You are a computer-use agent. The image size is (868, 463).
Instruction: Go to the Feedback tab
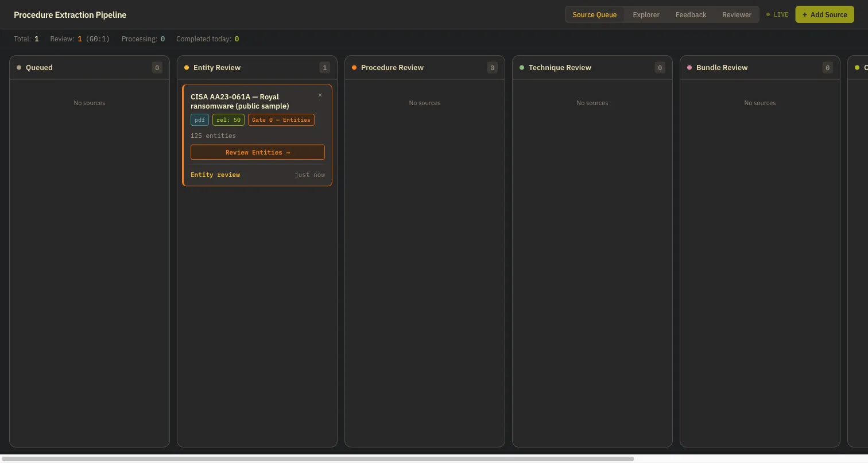click(691, 15)
